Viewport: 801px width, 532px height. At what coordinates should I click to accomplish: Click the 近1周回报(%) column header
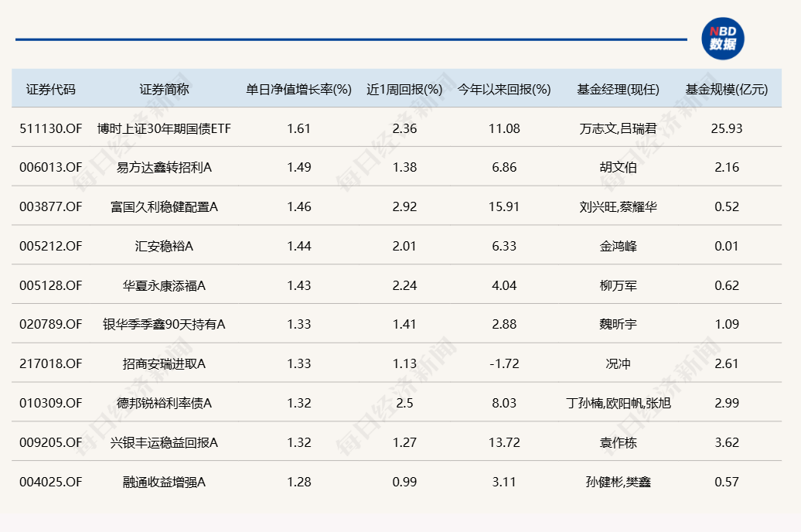click(x=404, y=90)
